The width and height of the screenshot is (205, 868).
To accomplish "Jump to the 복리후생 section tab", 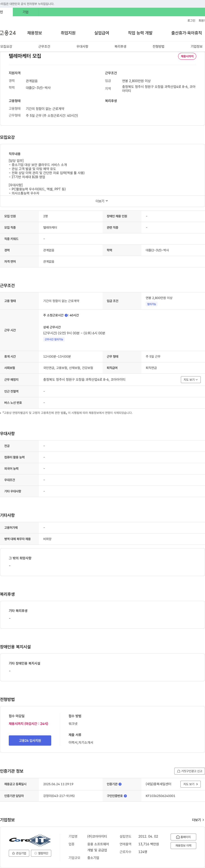I will [x=120, y=46].
